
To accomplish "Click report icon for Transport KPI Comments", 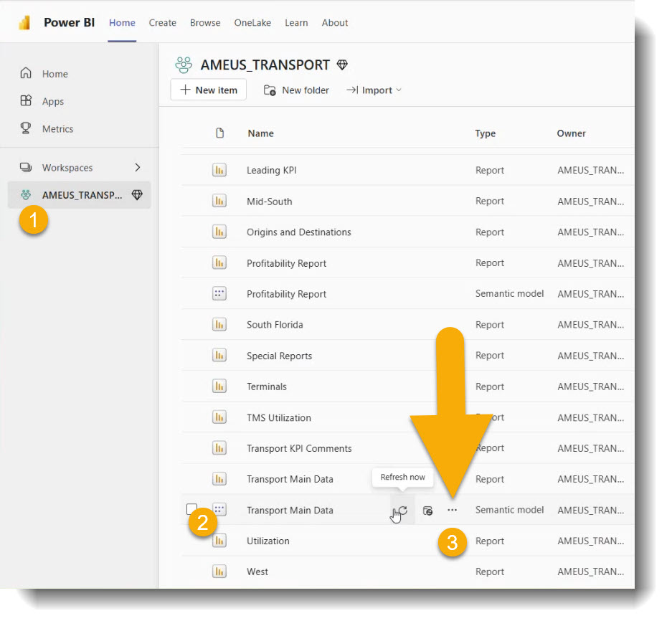I will [x=219, y=447].
